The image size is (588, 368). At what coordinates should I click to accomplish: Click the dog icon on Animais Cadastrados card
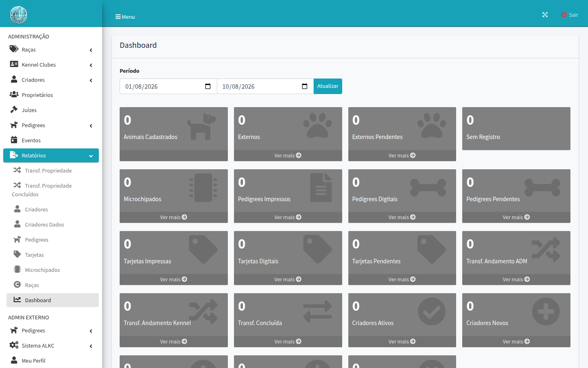tap(202, 126)
